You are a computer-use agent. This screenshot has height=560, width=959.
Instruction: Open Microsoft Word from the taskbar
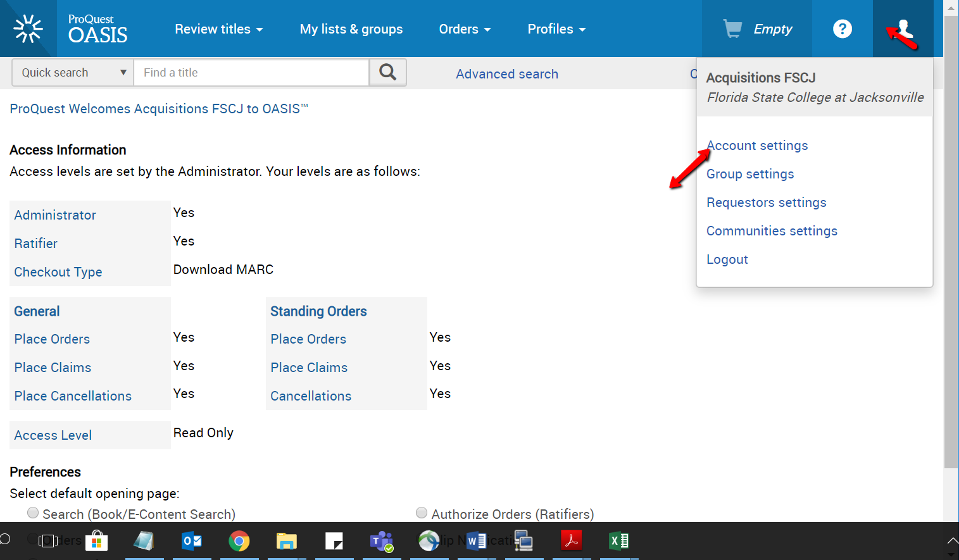pyautogui.click(x=476, y=541)
